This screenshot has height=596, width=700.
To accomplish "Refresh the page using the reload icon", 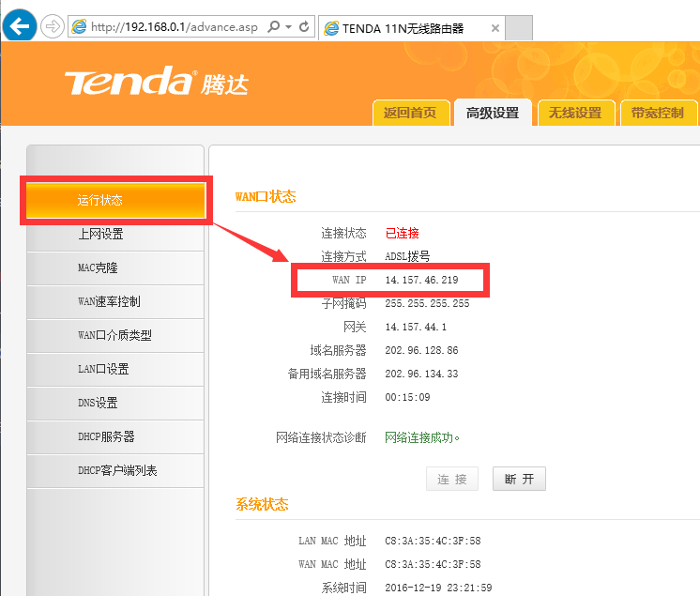I will (304, 27).
